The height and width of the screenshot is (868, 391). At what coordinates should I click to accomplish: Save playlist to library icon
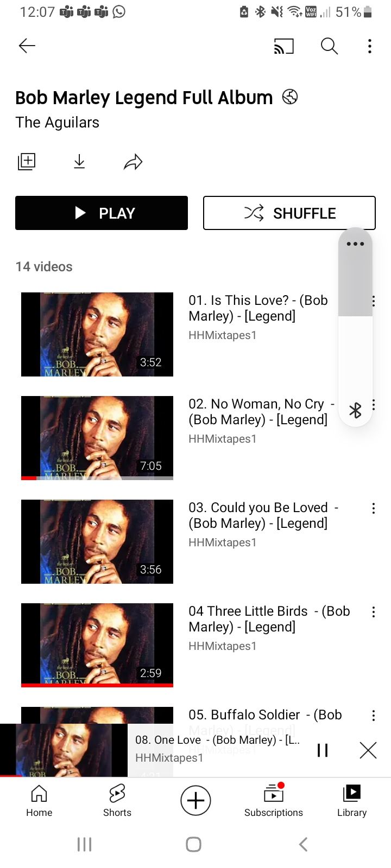point(27,162)
